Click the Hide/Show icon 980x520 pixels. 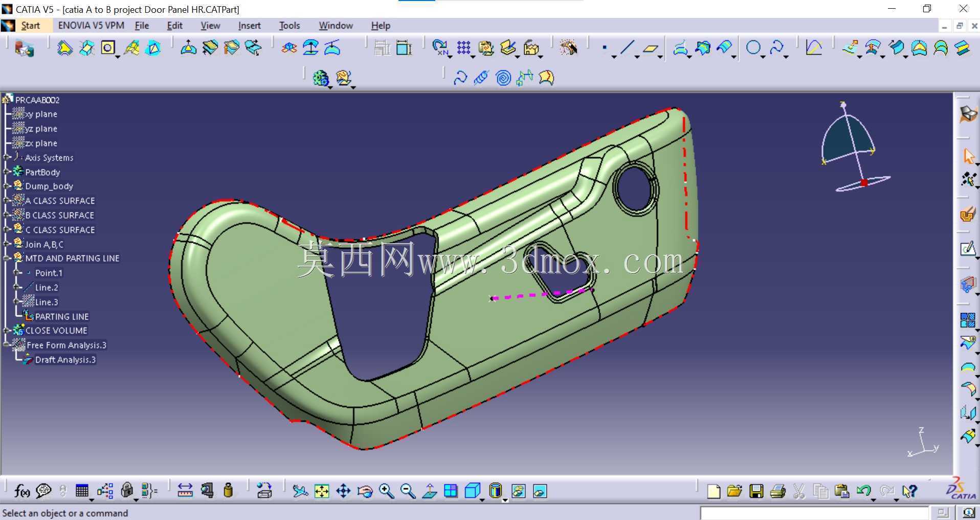point(518,491)
